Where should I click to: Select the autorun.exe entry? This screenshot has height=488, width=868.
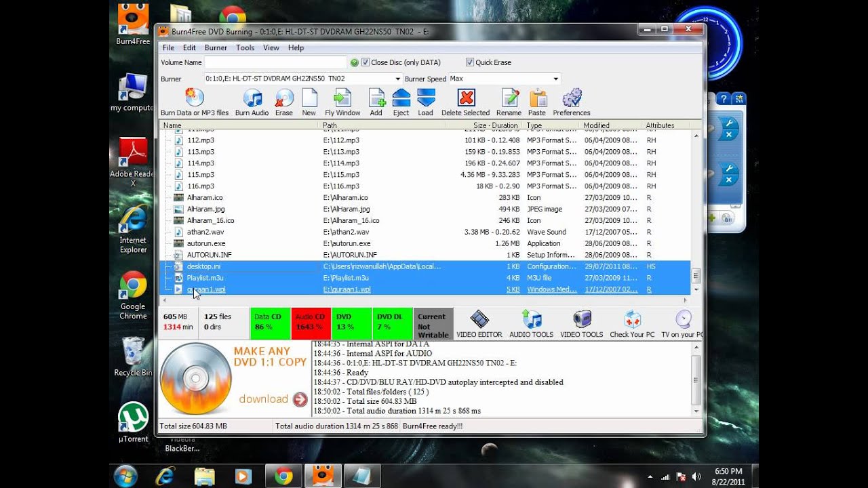coord(425,244)
